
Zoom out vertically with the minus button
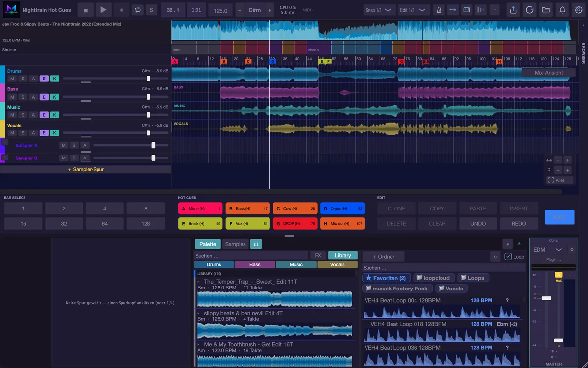[x=558, y=170]
